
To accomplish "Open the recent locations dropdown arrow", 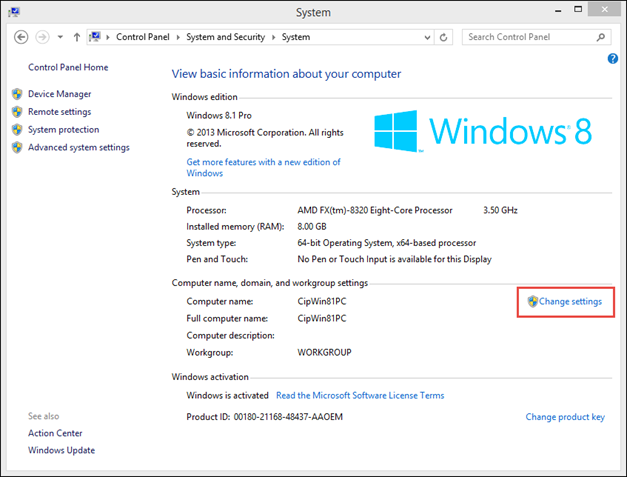I will 60,37.
